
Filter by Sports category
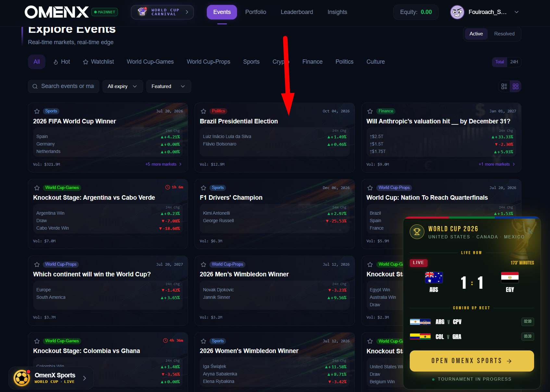pos(251,62)
